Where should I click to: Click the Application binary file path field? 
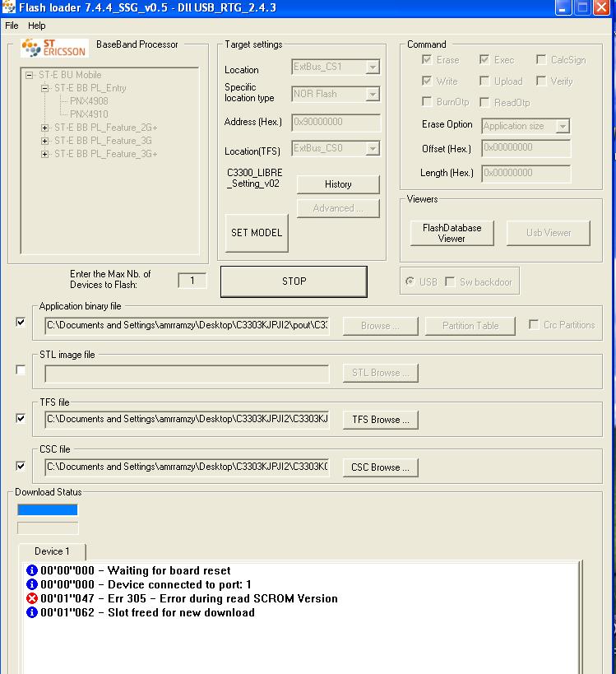point(187,325)
